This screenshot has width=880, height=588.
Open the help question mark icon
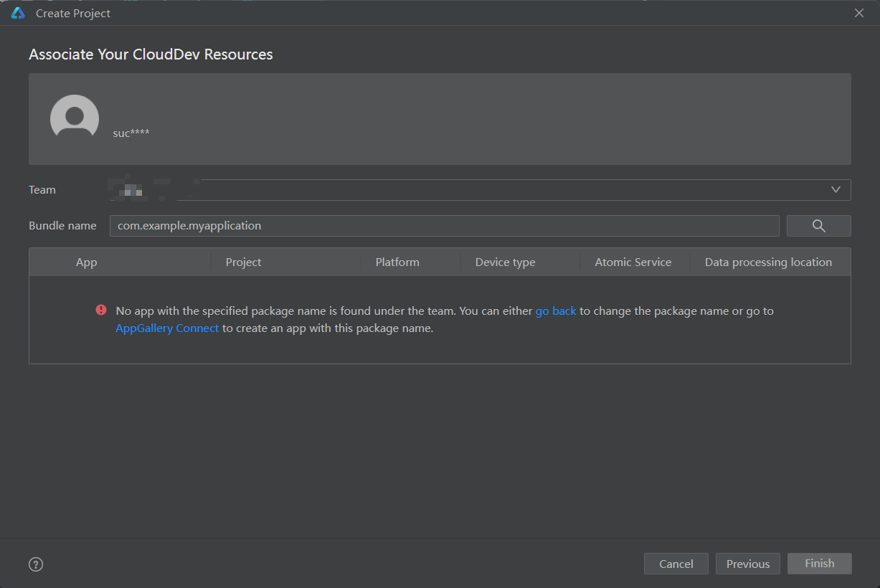click(36, 564)
